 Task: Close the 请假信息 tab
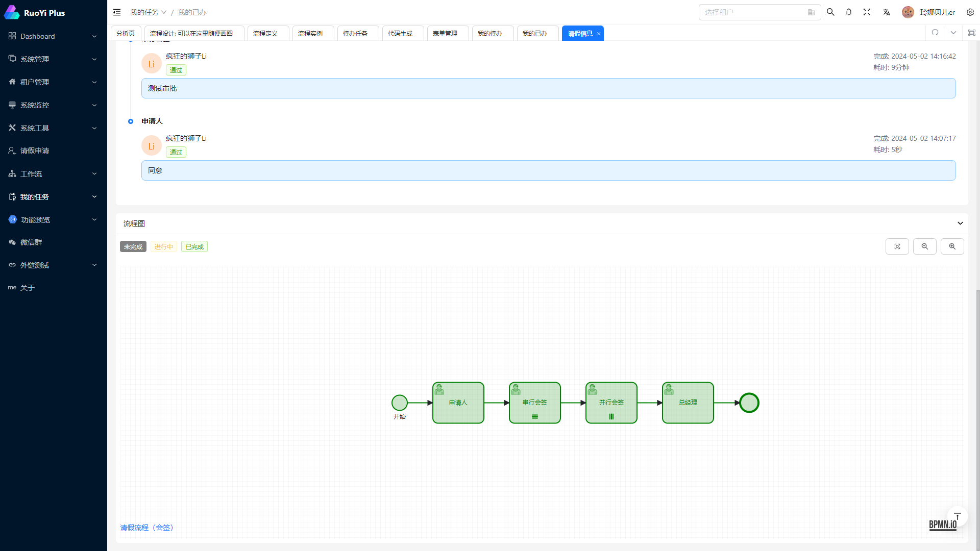coord(599,34)
